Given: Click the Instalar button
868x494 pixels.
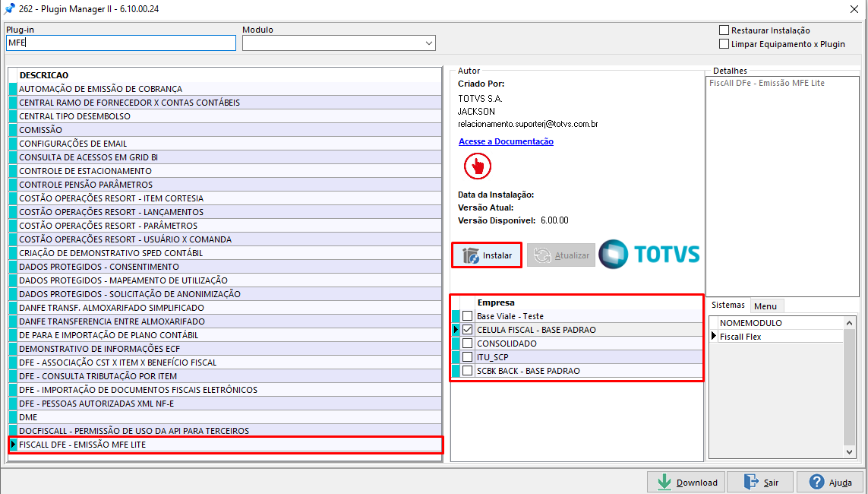Looking at the screenshot, I should pos(487,255).
